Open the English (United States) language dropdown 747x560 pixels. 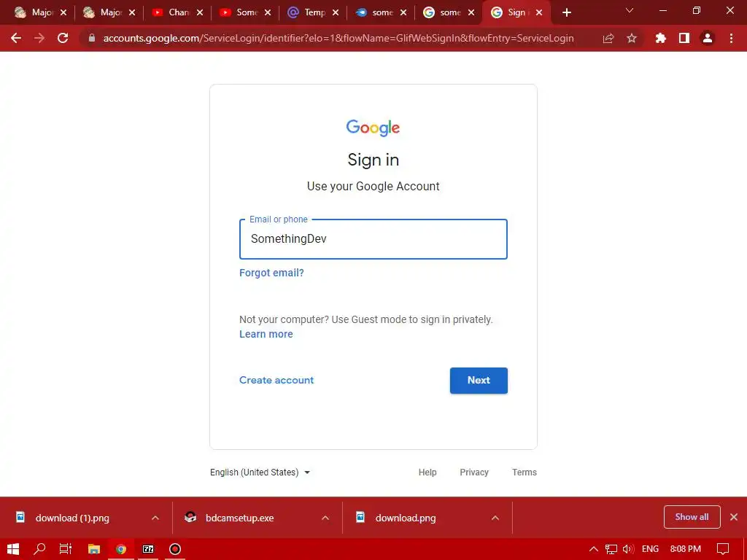260,472
